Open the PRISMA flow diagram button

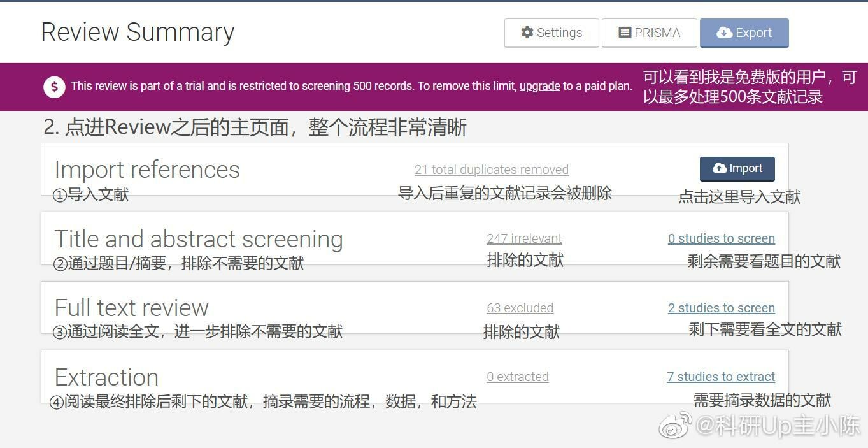pyautogui.click(x=650, y=33)
